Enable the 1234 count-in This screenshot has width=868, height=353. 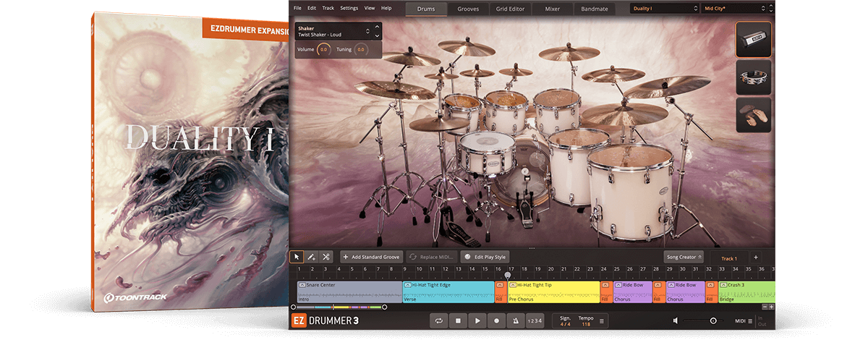[534, 320]
